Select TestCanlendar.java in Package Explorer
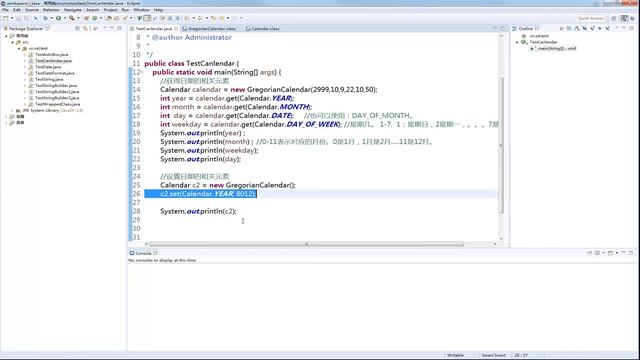Image resolution: width=640 pixels, height=360 pixels. point(53,60)
